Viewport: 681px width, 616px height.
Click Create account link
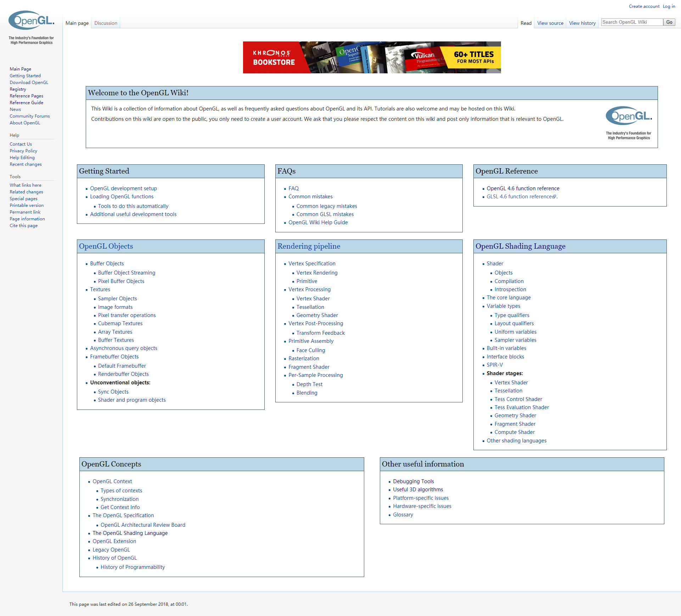point(644,6)
